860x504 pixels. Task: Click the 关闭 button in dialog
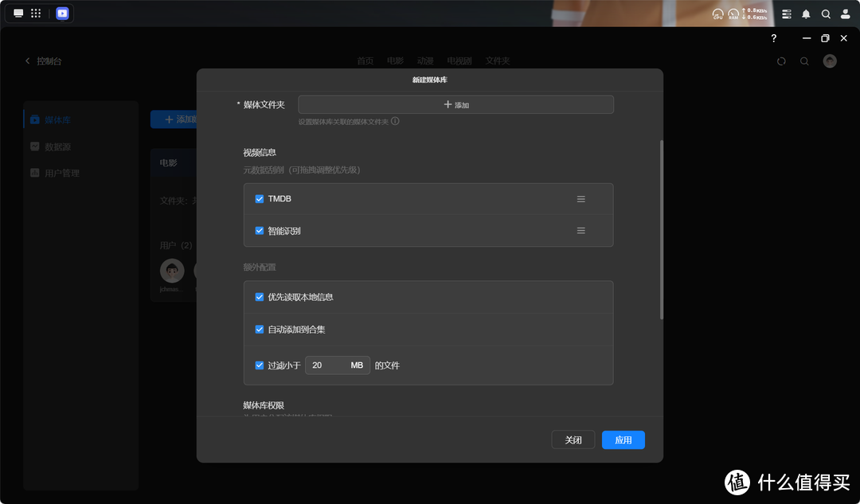coord(573,440)
